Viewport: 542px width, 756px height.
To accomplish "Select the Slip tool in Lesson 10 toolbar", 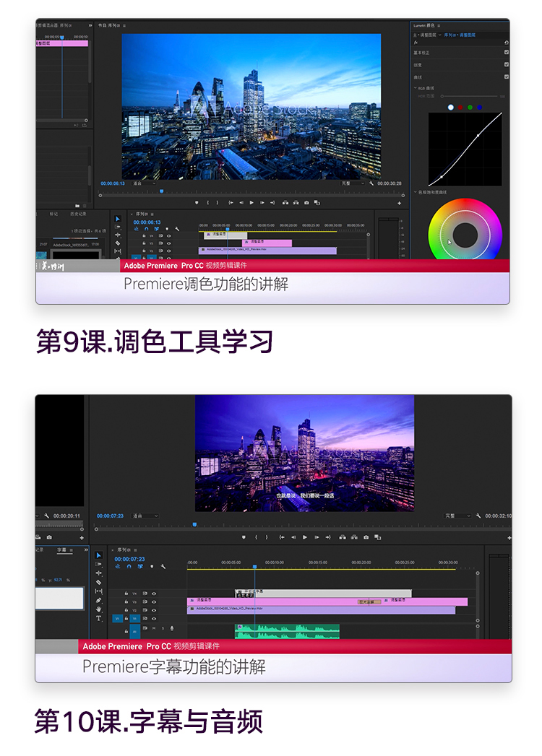I will click(98, 591).
